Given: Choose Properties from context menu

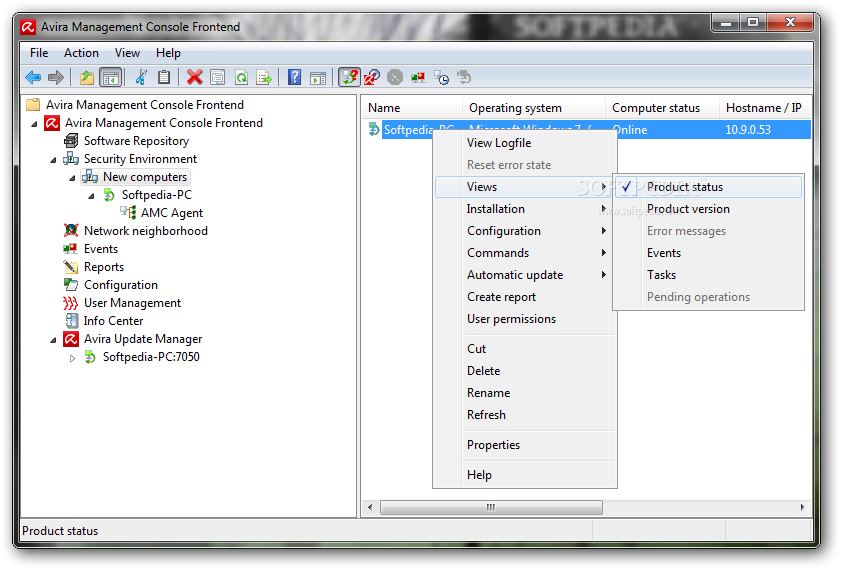Looking at the screenshot, I should click(x=525, y=445).
